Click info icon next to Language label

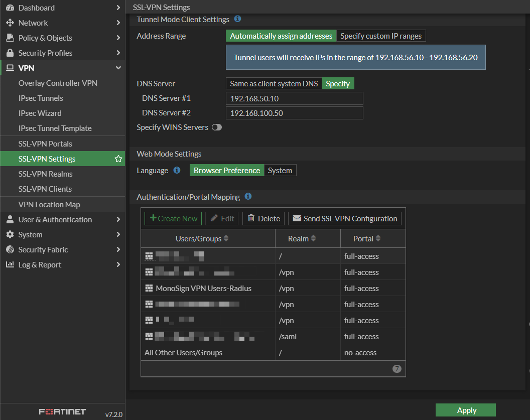177,171
